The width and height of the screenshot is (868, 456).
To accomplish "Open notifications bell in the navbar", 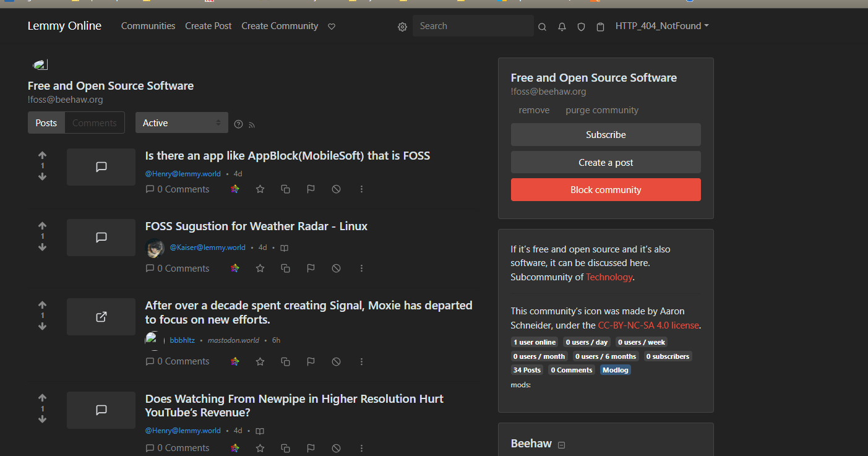I will click(x=562, y=27).
